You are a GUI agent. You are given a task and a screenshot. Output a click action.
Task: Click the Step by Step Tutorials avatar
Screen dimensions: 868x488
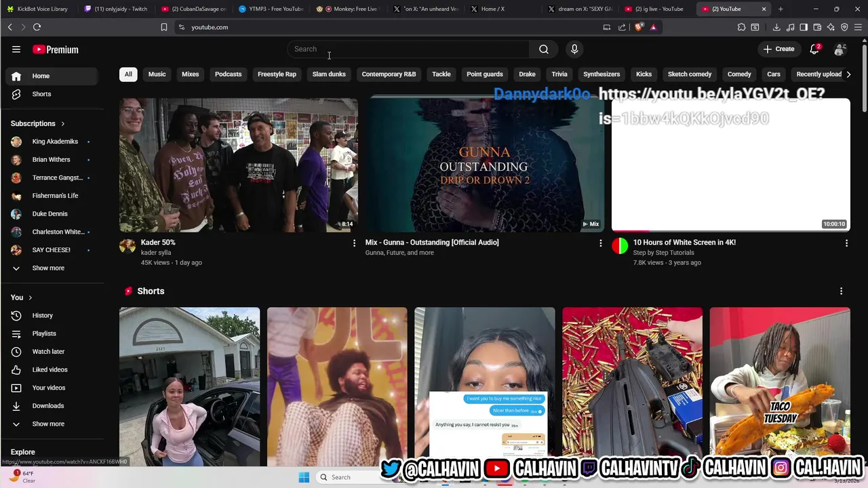[620, 245]
